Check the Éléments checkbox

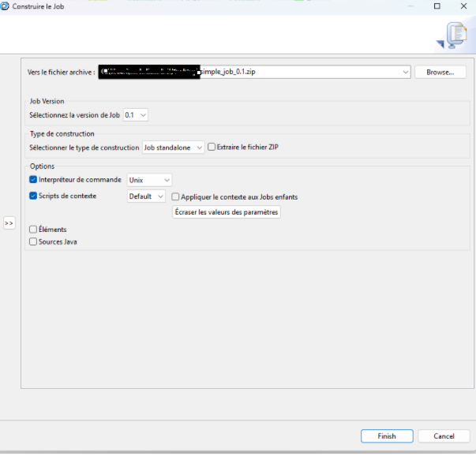(x=33, y=229)
